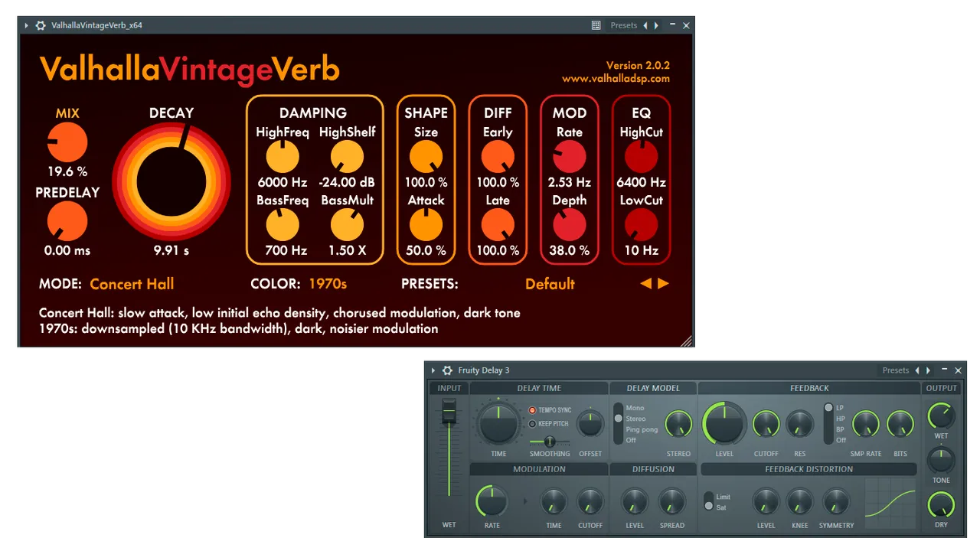Click the Feedback Res knob
980x551 pixels.
(x=800, y=424)
